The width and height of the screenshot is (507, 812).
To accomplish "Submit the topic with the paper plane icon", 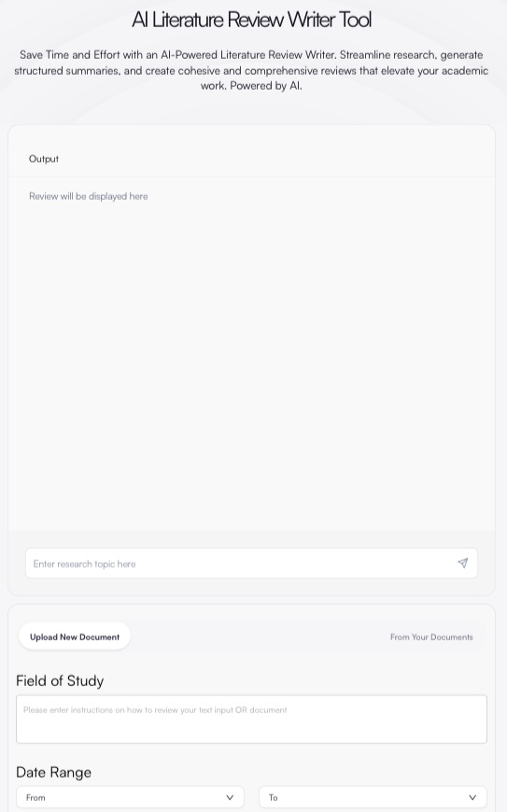I will click(x=462, y=563).
